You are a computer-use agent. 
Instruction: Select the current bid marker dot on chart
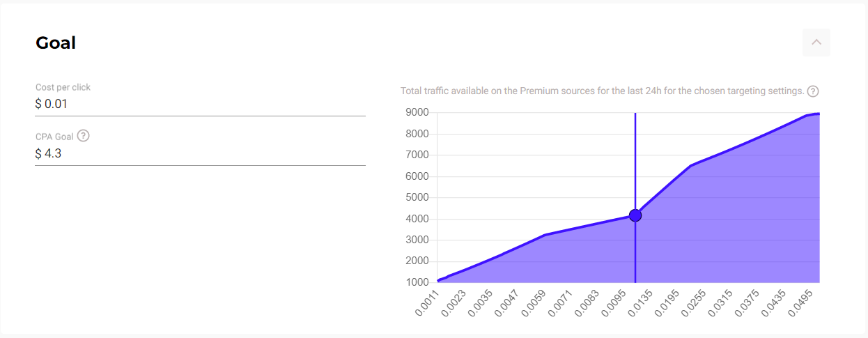[635, 215]
